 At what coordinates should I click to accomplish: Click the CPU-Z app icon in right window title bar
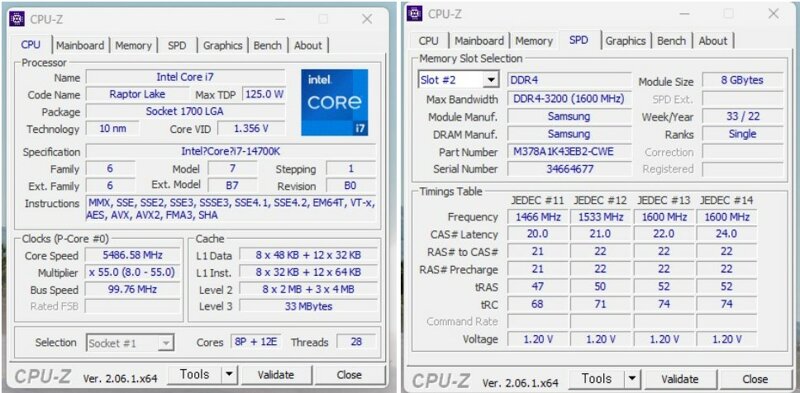(414, 13)
